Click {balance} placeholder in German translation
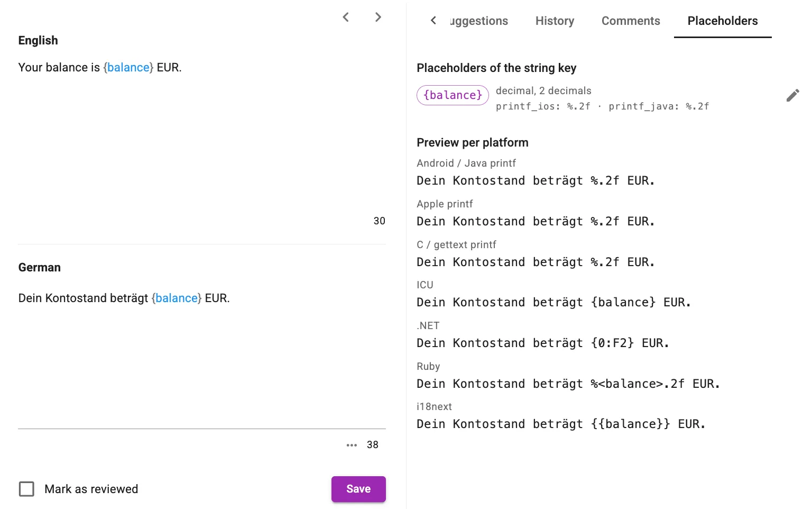This screenshot has height=509, width=812. (177, 298)
